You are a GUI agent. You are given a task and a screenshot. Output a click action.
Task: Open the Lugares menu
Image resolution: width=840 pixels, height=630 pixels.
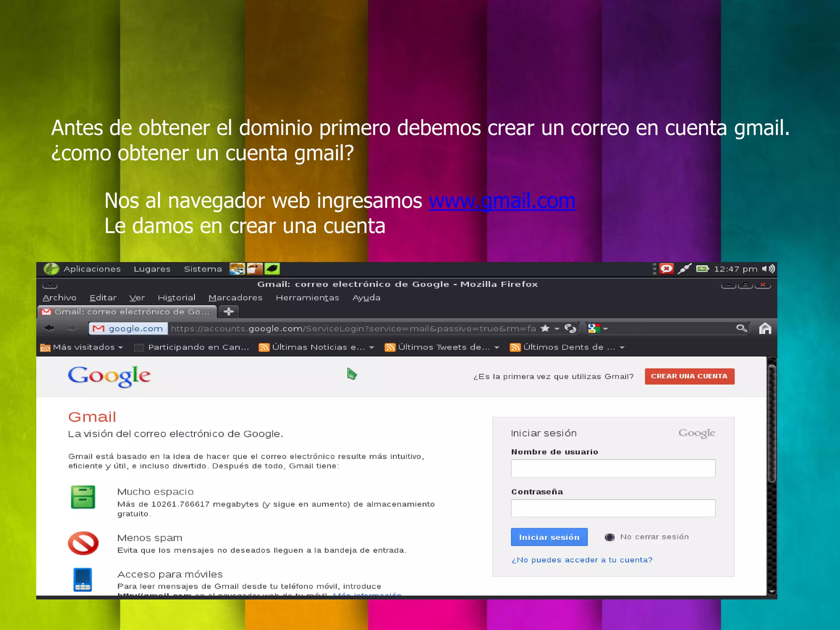152,269
